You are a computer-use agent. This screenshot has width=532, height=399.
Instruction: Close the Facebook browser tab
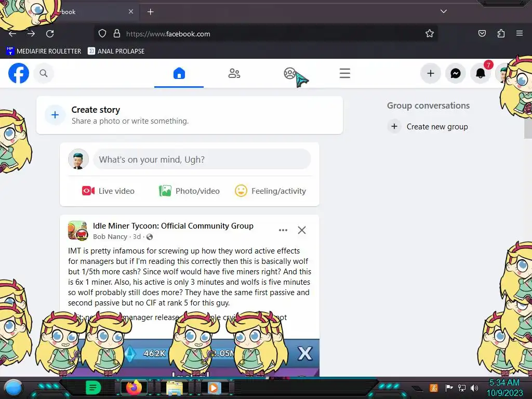tap(131, 11)
